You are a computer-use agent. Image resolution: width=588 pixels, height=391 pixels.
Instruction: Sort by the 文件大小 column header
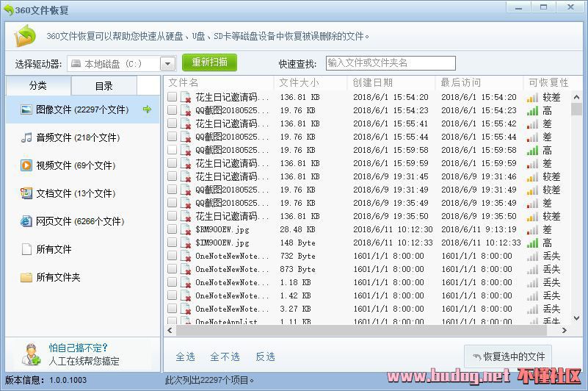[x=299, y=82]
